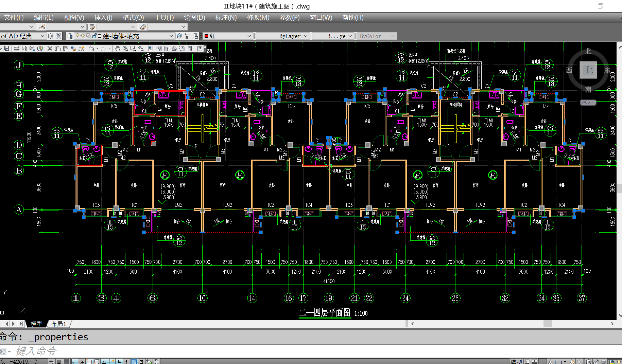Open the 绘图(D) menu

click(194, 18)
